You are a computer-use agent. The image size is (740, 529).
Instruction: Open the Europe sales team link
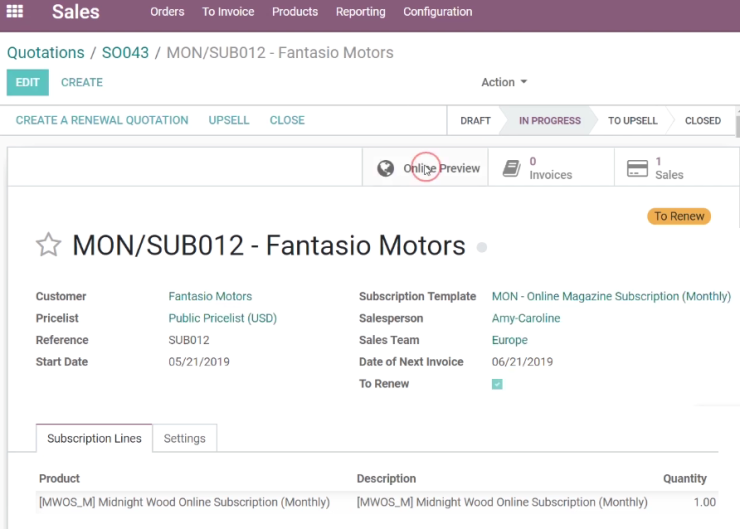coord(510,340)
